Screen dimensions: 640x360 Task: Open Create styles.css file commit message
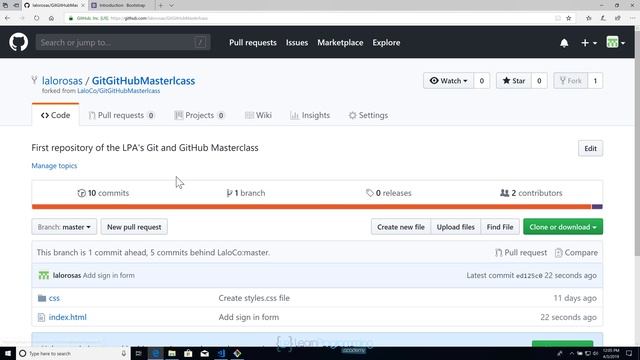pos(254,298)
